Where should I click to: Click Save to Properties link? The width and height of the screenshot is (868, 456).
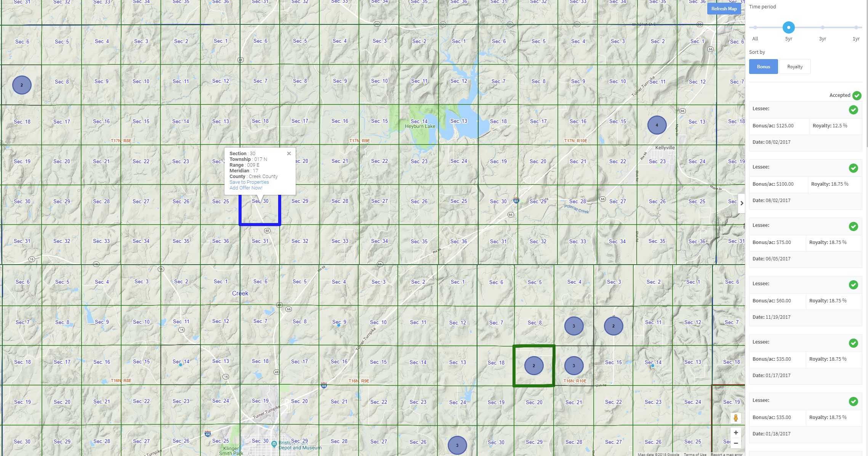249,182
